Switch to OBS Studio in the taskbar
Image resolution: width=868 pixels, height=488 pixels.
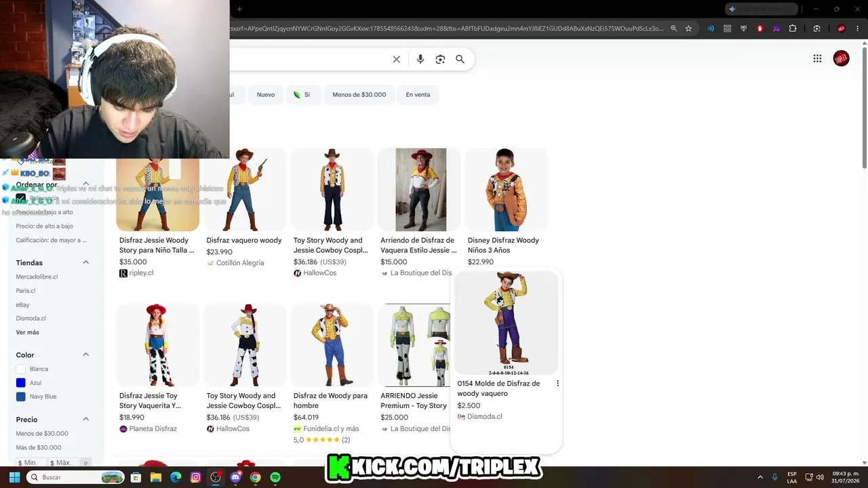(216, 477)
